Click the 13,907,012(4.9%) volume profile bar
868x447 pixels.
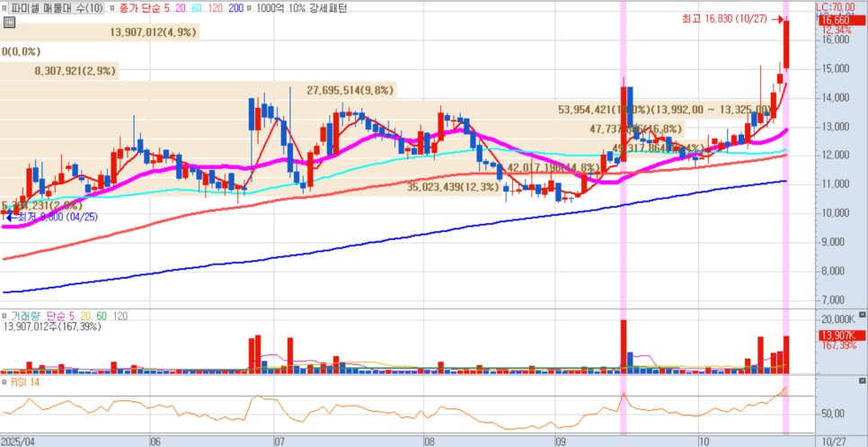pos(100,32)
